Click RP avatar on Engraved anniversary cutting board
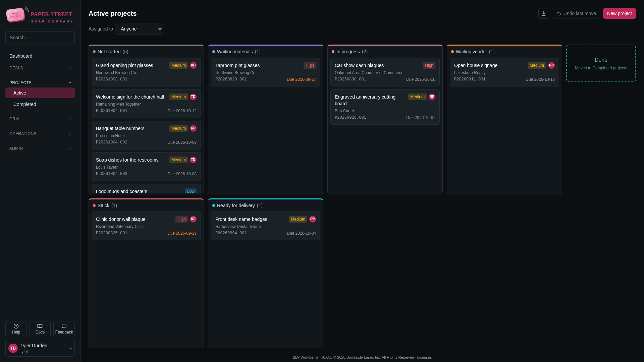 coord(432,97)
